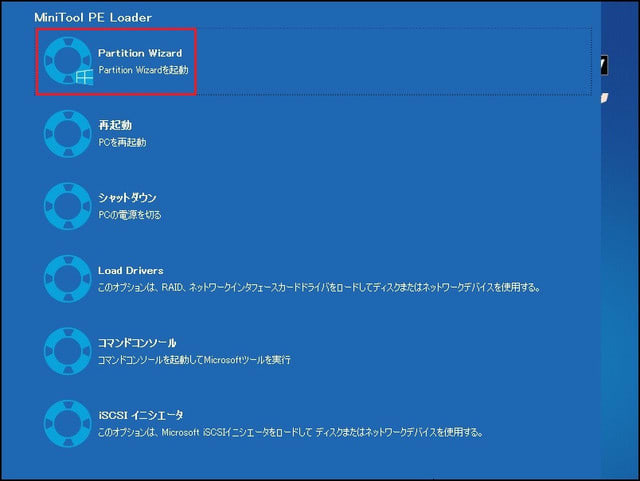This screenshot has height=481, width=640.
Task: Click the コマンドコンソール icon
Action: click(67, 351)
